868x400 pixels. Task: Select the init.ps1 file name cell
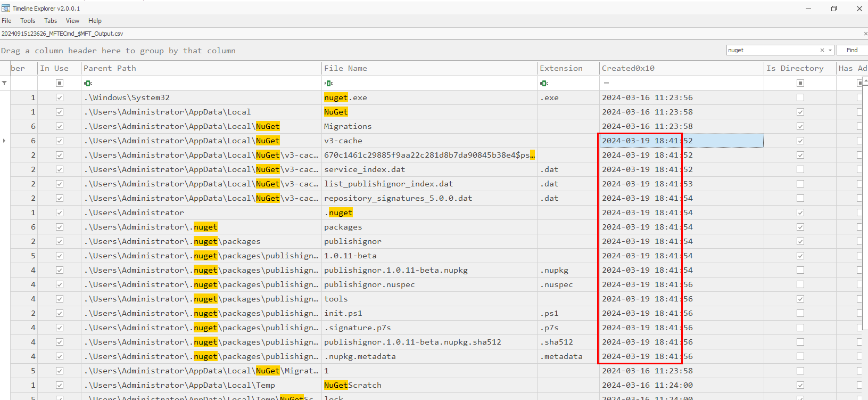coord(429,313)
